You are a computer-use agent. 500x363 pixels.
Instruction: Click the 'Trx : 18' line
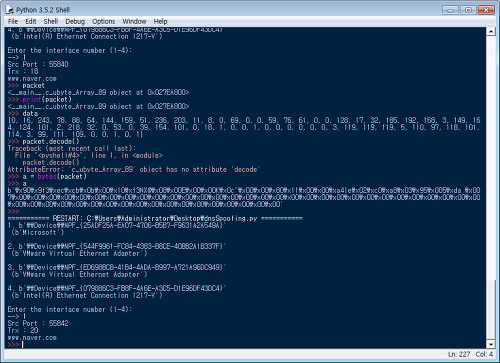[23, 71]
